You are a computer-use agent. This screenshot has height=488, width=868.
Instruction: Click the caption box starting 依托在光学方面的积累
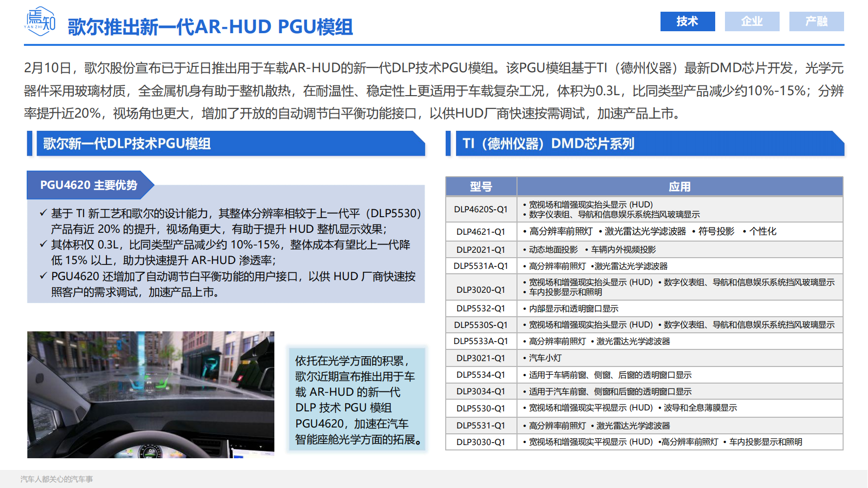(x=357, y=400)
